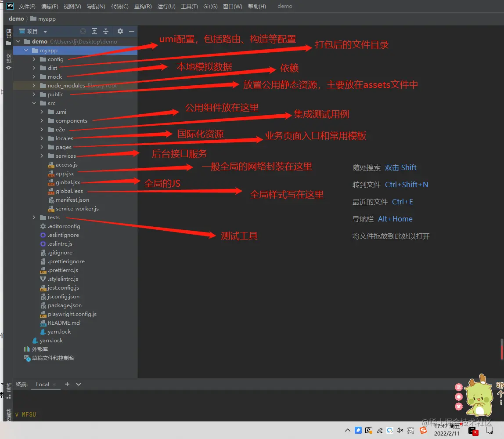Collapse the demo root folder

tap(18, 41)
